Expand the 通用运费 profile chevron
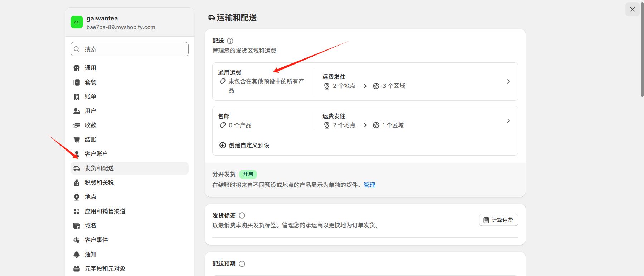This screenshot has width=644, height=276. pos(508,81)
